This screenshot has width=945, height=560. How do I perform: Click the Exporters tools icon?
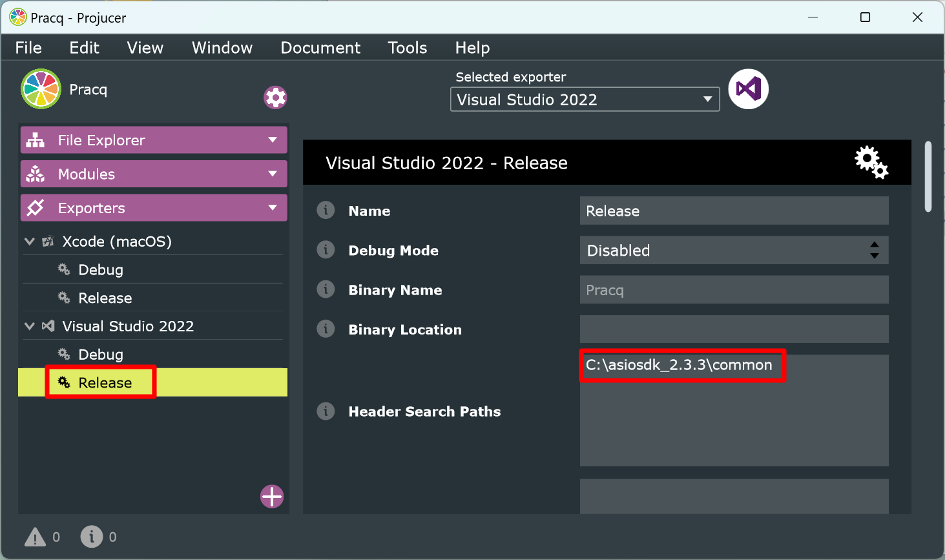click(36, 208)
